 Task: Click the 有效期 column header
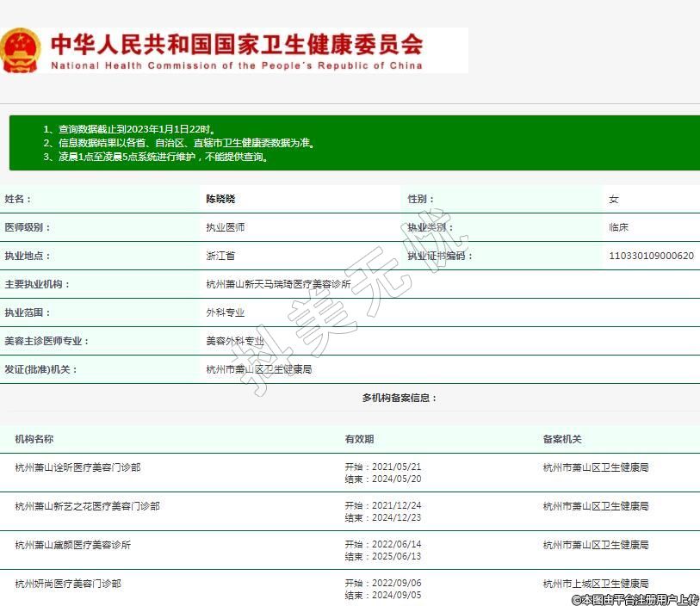[x=359, y=439]
